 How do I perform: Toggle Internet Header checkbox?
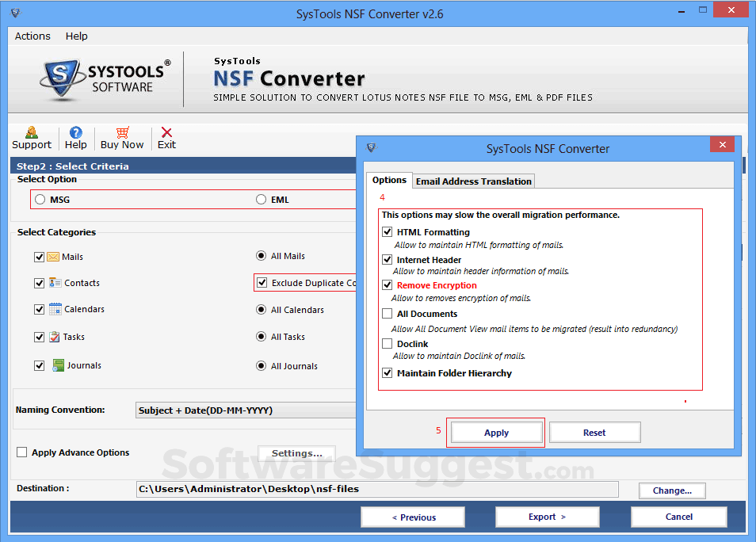(x=388, y=259)
